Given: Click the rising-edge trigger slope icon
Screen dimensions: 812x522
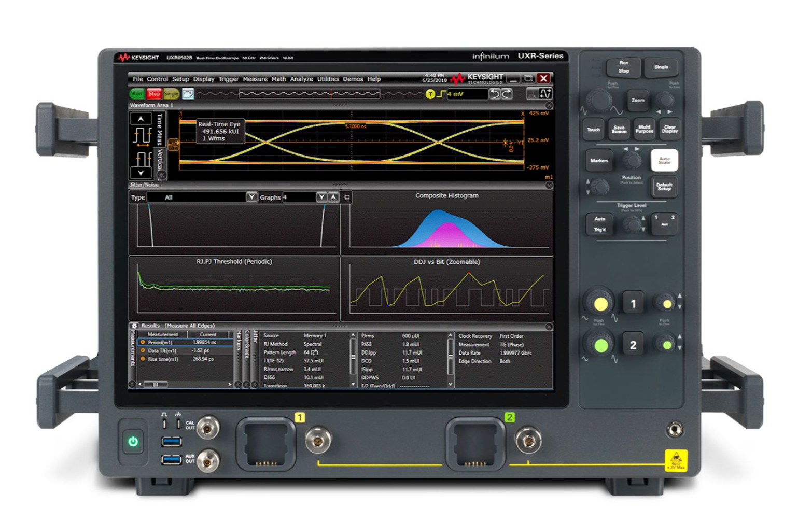Looking at the screenshot, I should (441, 94).
